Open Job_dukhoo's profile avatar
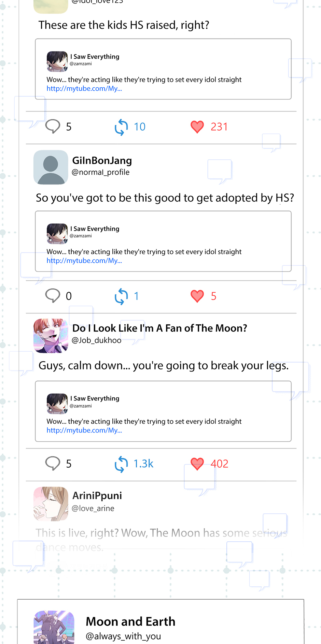Viewport: 321px width, 644px height. (x=51, y=336)
